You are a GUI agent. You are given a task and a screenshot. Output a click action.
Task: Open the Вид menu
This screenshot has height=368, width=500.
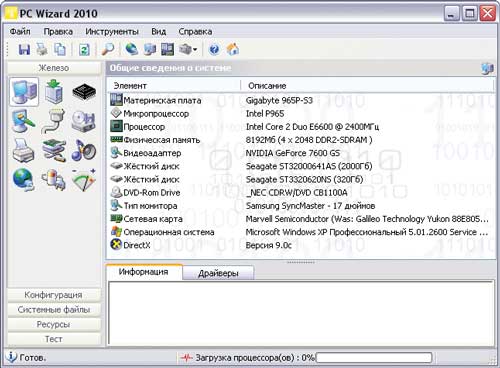pos(159,32)
